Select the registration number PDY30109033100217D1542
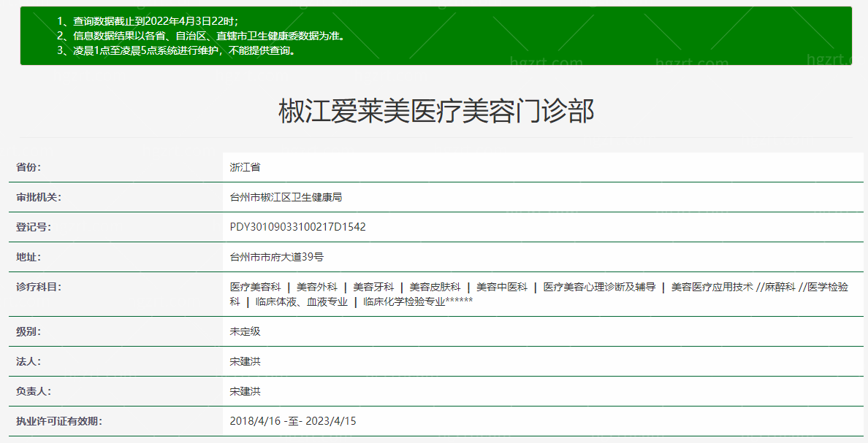Image resolution: width=868 pixels, height=443 pixels. (x=298, y=227)
